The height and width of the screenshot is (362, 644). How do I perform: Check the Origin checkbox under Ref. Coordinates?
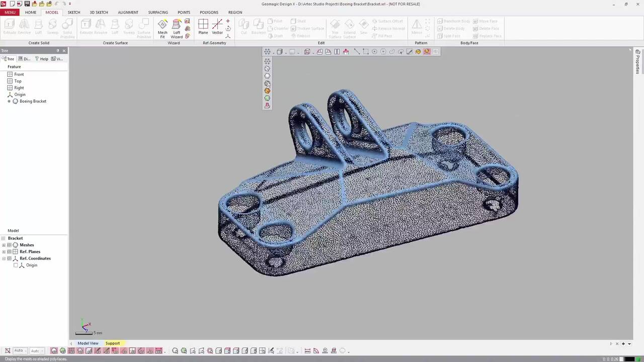pos(16,265)
